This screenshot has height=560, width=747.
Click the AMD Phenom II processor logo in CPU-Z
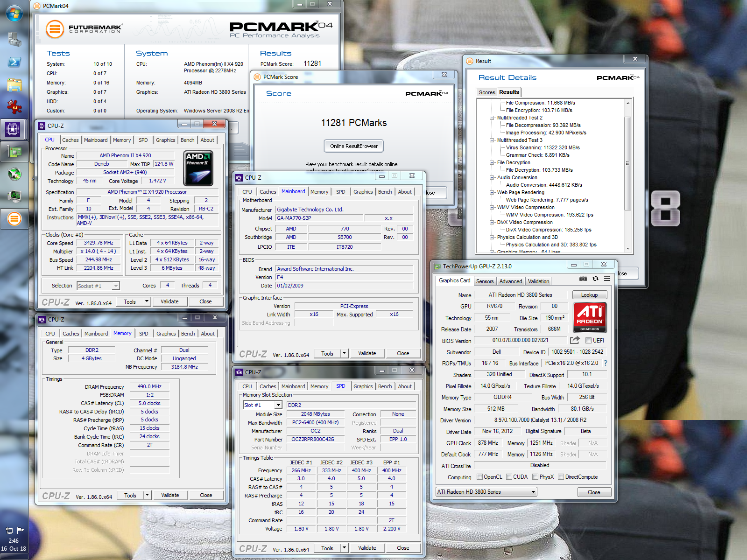pyautogui.click(x=198, y=168)
